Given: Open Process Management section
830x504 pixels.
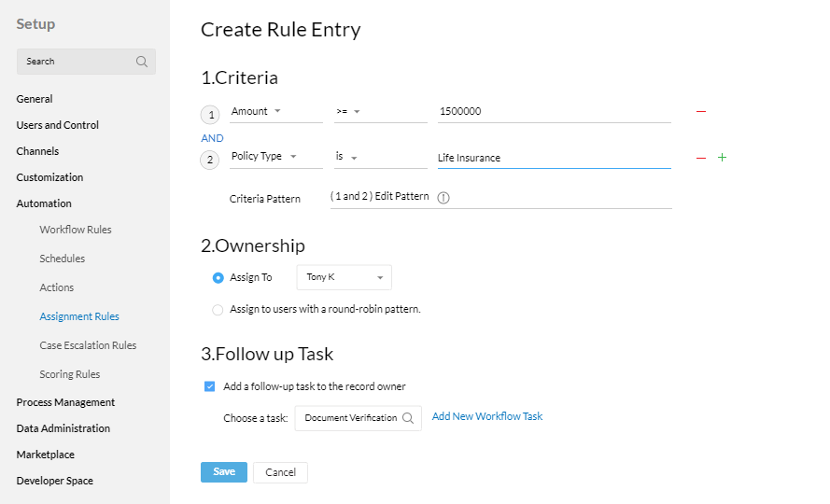Looking at the screenshot, I should pos(65,402).
